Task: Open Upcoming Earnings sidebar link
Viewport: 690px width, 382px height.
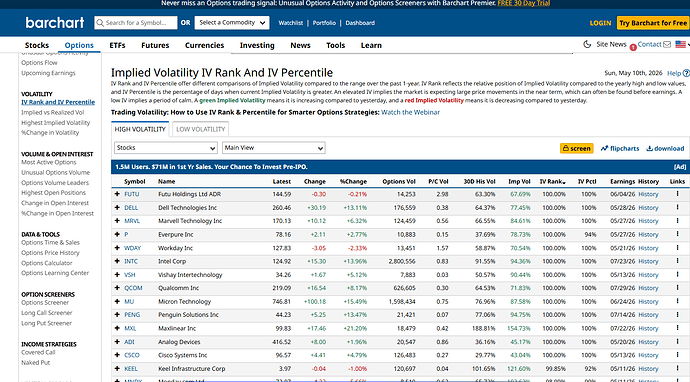Action: [x=48, y=73]
